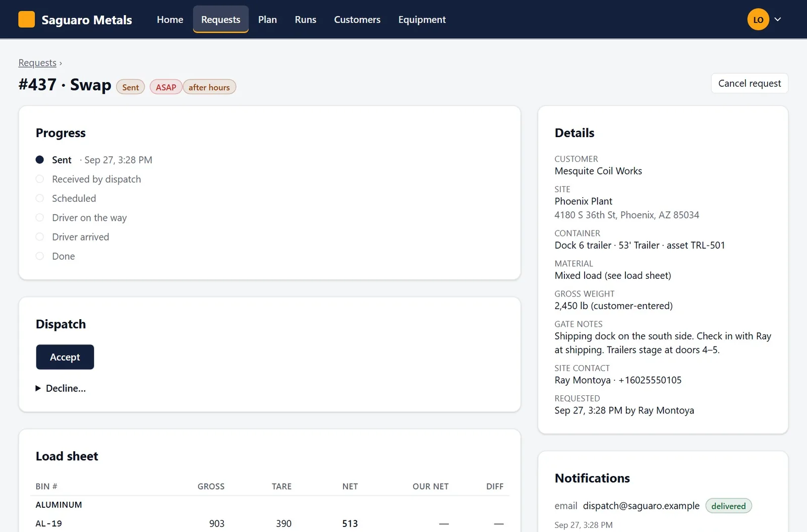Click the Dispatch section heading
Image resolution: width=807 pixels, height=532 pixels.
click(x=61, y=324)
